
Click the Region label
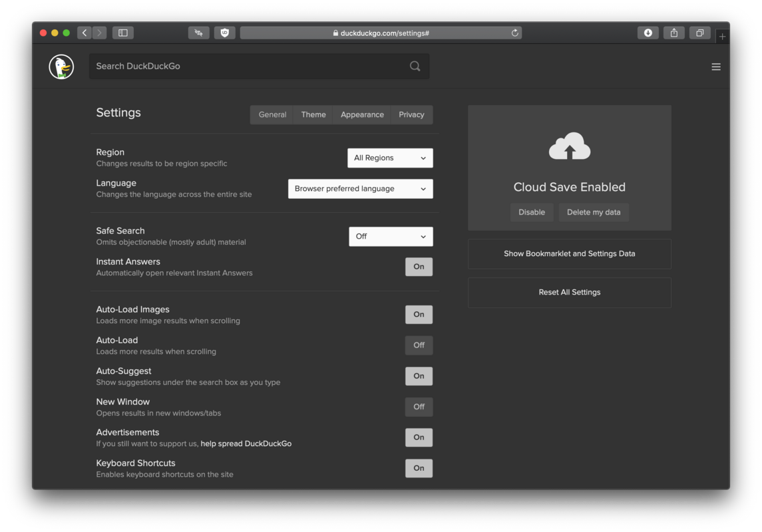(x=110, y=152)
